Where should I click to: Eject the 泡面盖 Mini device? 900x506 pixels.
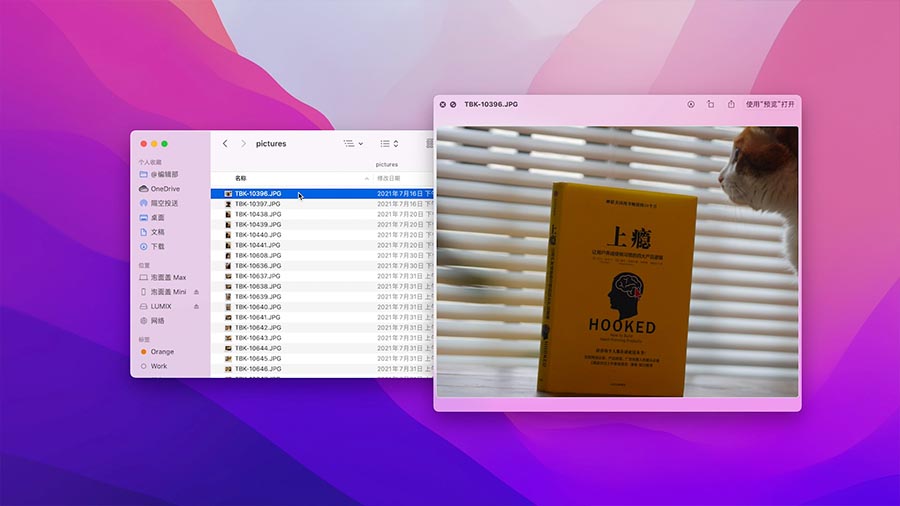pos(196,292)
